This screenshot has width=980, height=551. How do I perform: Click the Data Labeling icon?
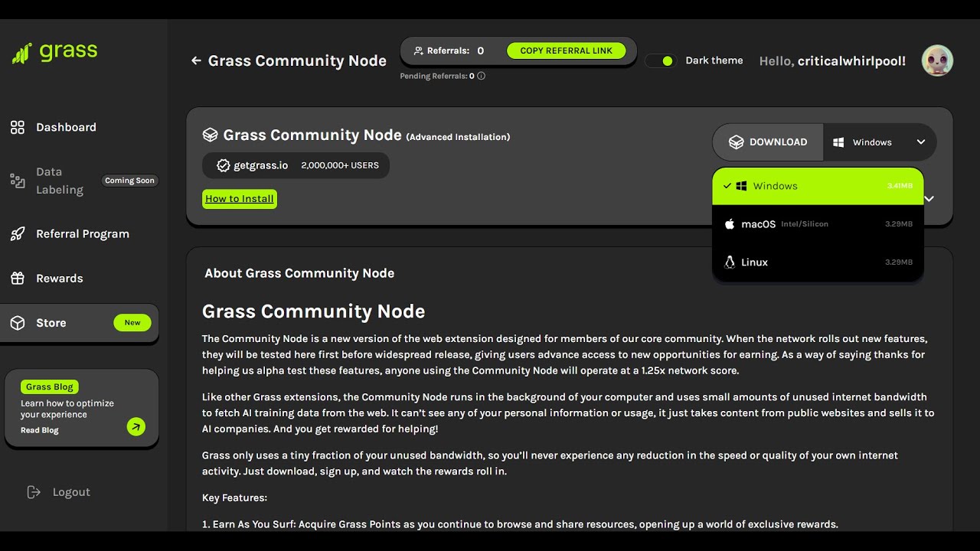(18, 181)
